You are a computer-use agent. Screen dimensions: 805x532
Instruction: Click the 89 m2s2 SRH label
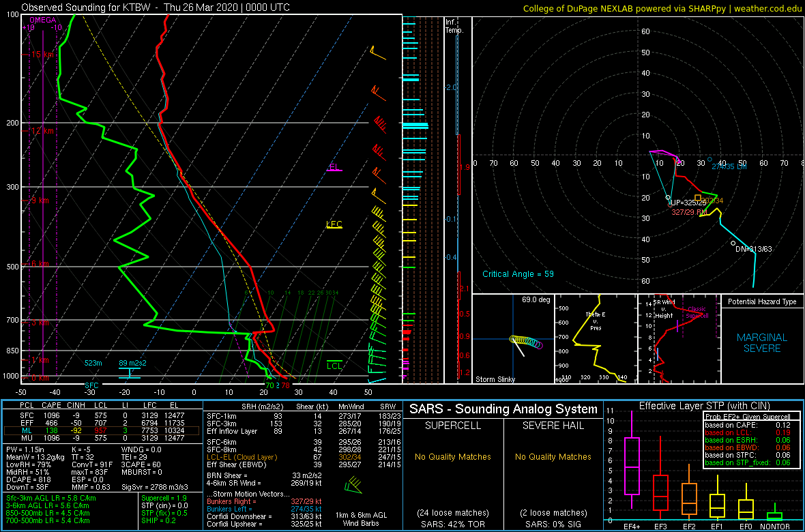click(132, 363)
